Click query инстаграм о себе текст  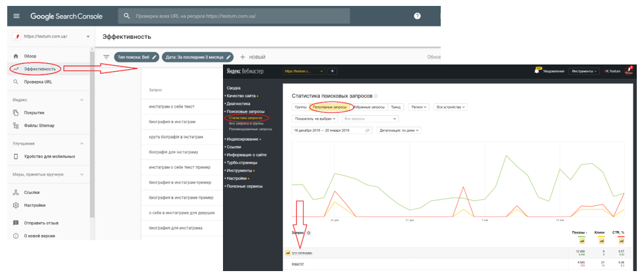tap(171, 107)
